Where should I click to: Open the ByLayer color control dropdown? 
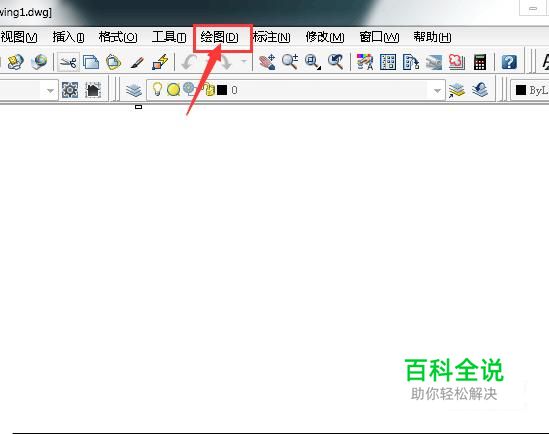pos(530,90)
